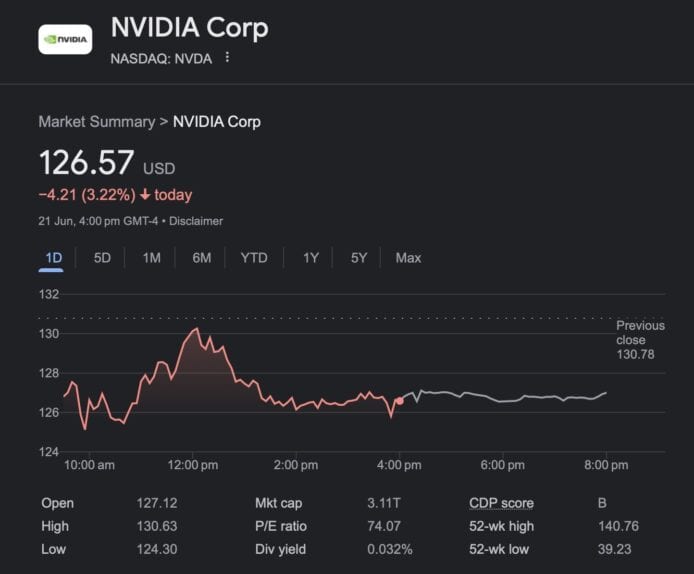Switch to the Max chart range
The image size is (694, 574).
(408, 258)
